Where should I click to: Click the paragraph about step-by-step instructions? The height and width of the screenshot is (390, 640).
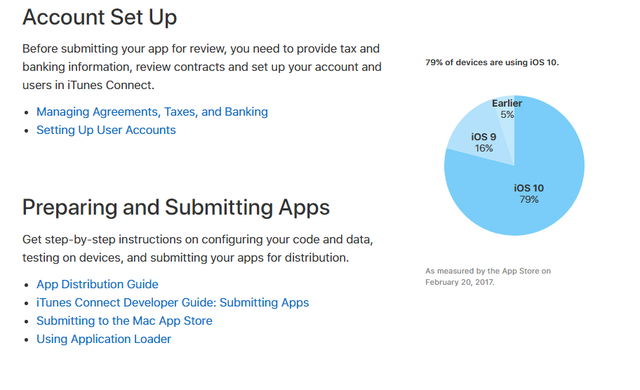tap(198, 248)
